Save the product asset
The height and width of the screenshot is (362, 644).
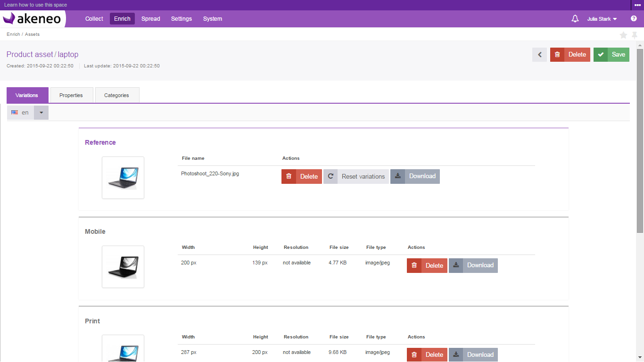click(x=611, y=55)
